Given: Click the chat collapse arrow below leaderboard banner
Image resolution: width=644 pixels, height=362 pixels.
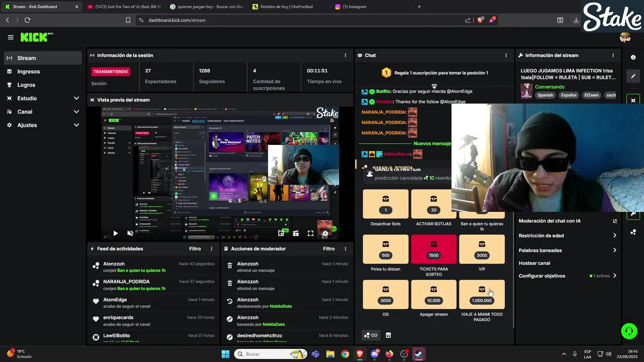Looking at the screenshot, I should [x=434, y=86].
